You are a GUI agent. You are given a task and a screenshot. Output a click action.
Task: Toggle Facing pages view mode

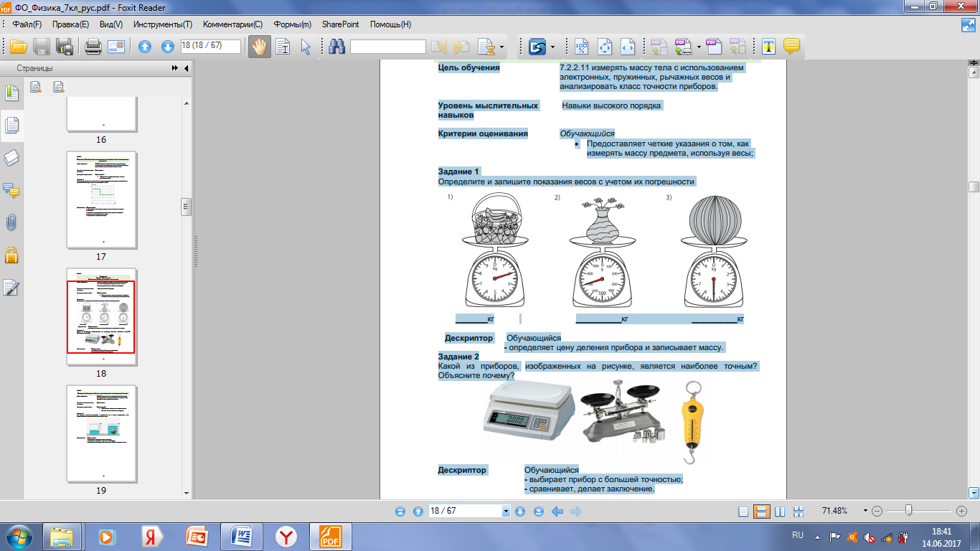click(x=780, y=512)
